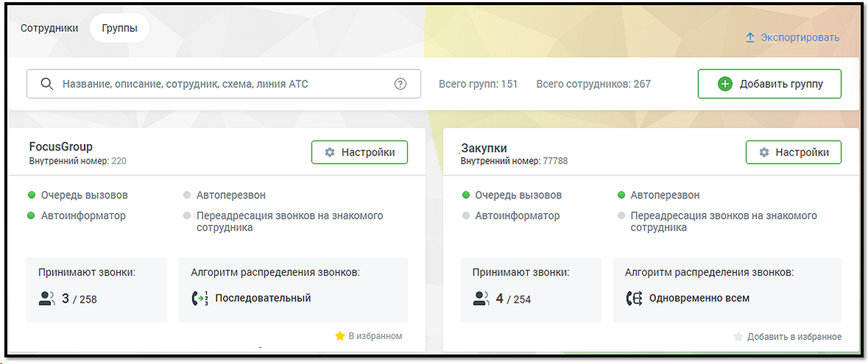Viewport: 868px width, 364px height.
Task: Click grey status dot for Закупки Автоинформатор
Action: pos(466,216)
